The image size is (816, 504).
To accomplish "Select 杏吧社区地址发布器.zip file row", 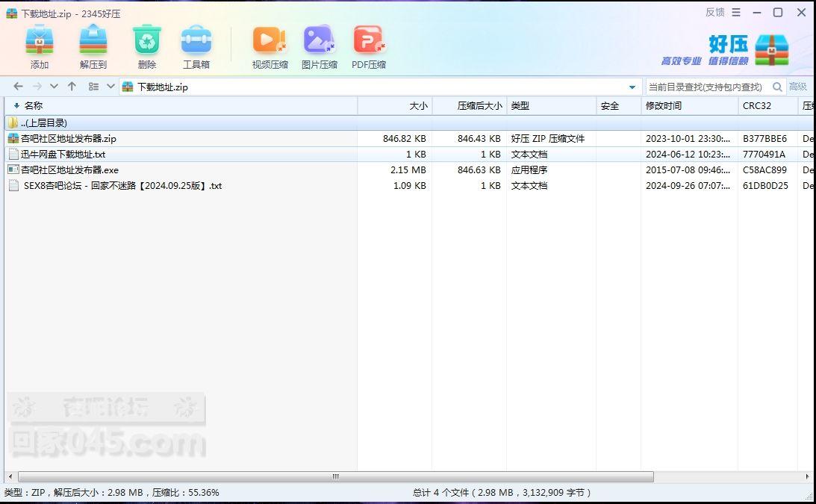I will pos(409,138).
